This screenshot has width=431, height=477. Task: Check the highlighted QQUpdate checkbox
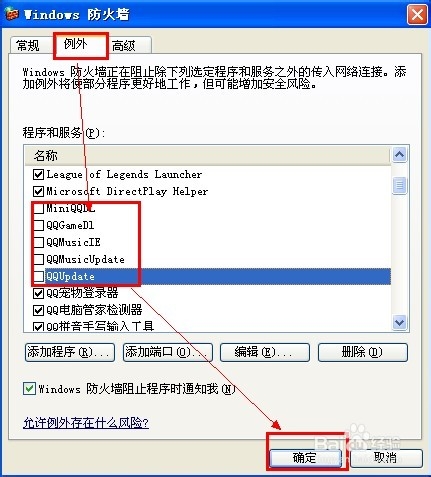tap(39, 276)
